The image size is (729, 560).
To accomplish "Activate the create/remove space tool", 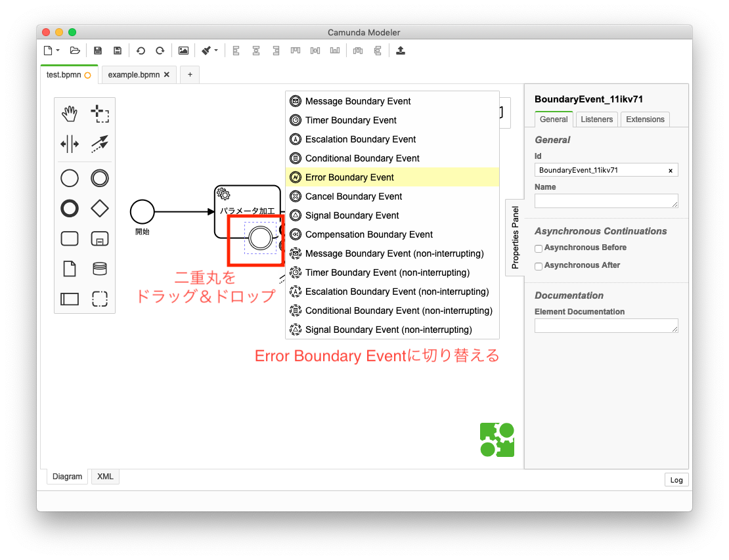I will click(x=70, y=144).
